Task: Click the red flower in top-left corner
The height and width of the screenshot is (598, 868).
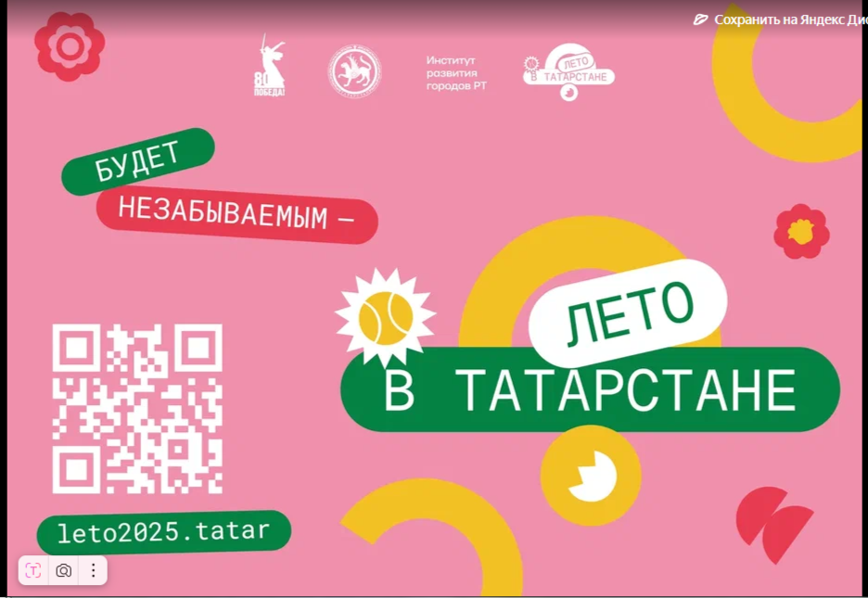Action: (x=70, y=45)
